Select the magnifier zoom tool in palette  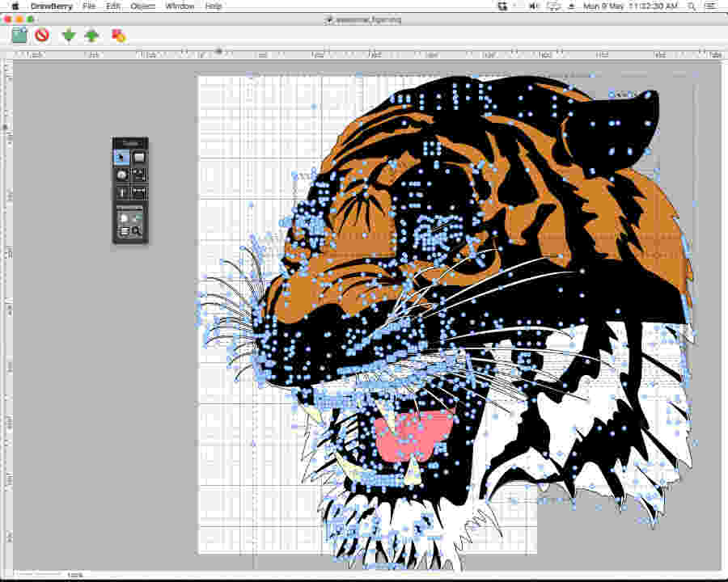(137, 230)
